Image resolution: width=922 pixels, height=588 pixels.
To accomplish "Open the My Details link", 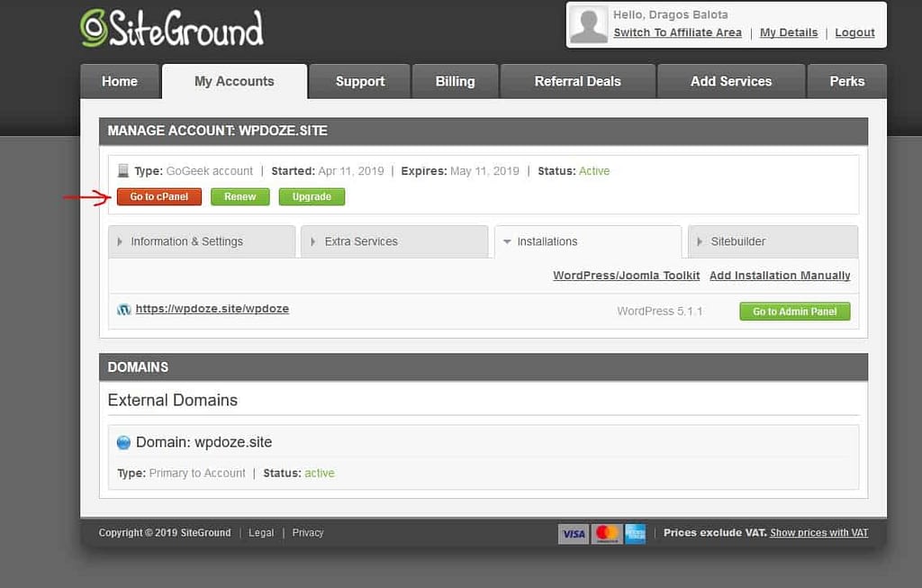I will tap(789, 33).
